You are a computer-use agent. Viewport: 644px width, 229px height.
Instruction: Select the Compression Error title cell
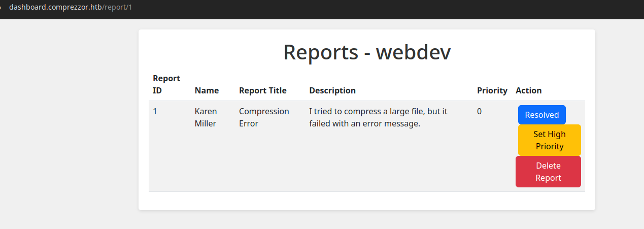pos(264,117)
